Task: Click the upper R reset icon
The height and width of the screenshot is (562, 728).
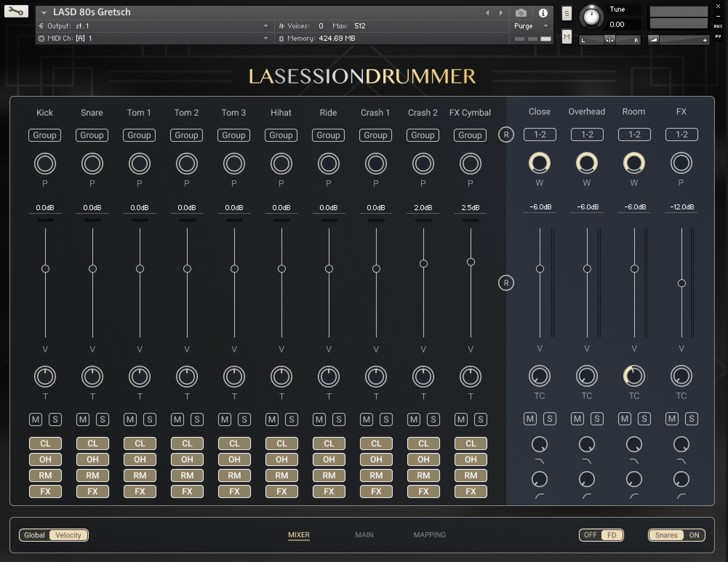Action: click(506, 135)
